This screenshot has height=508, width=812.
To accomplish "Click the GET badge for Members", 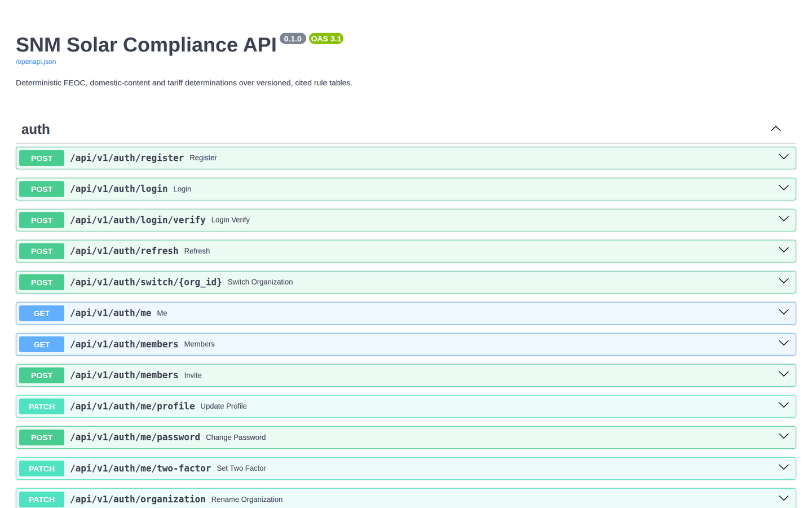I will click(42, 344).
